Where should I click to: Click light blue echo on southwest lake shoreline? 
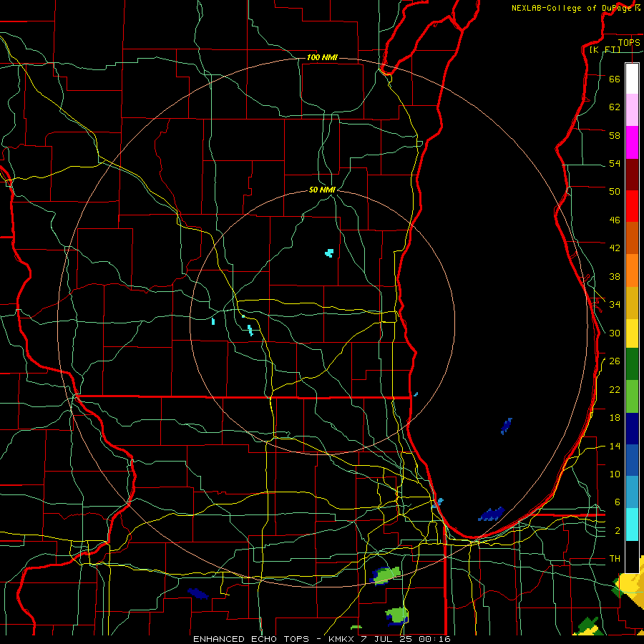pyautogui.click(x=439, y=502)
